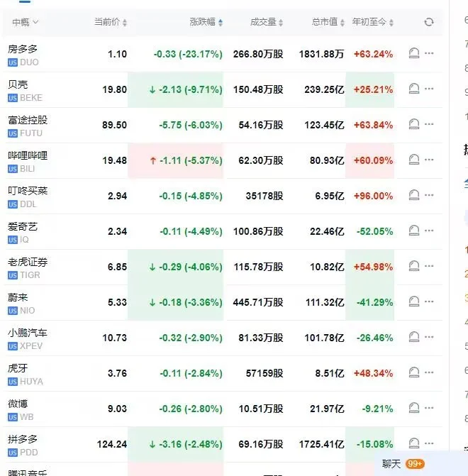Open more options for 富途控股 FUTU
This screenshot has width=468, height=476.
pos(428,125)
